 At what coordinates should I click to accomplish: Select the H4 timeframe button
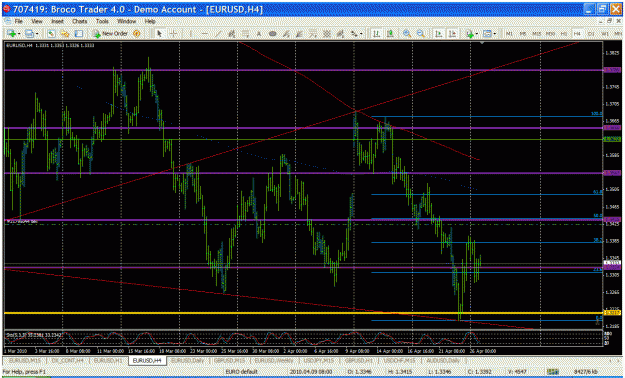click(577, 34)
